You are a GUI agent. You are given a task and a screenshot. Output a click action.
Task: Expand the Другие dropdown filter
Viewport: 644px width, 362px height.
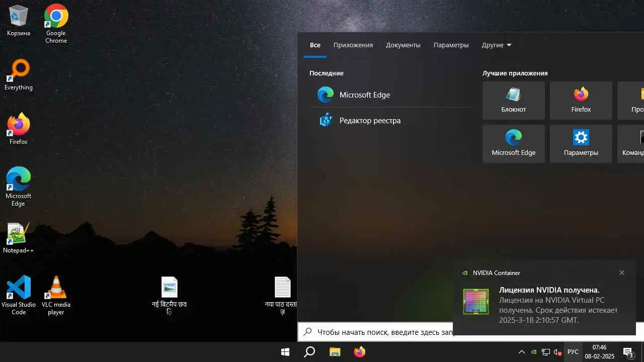coord(497,45)
